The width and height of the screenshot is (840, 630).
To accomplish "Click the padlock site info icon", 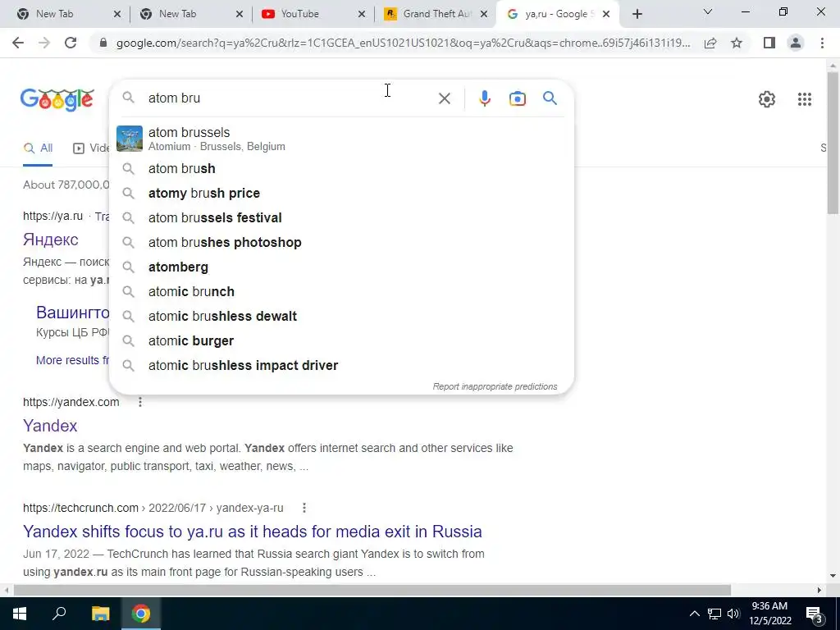I will (x=103, y=43).
